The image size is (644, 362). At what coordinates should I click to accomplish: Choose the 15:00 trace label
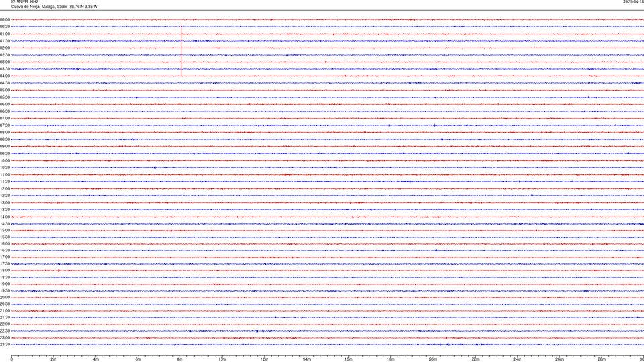pyautogui.click(x=5, y=230)
